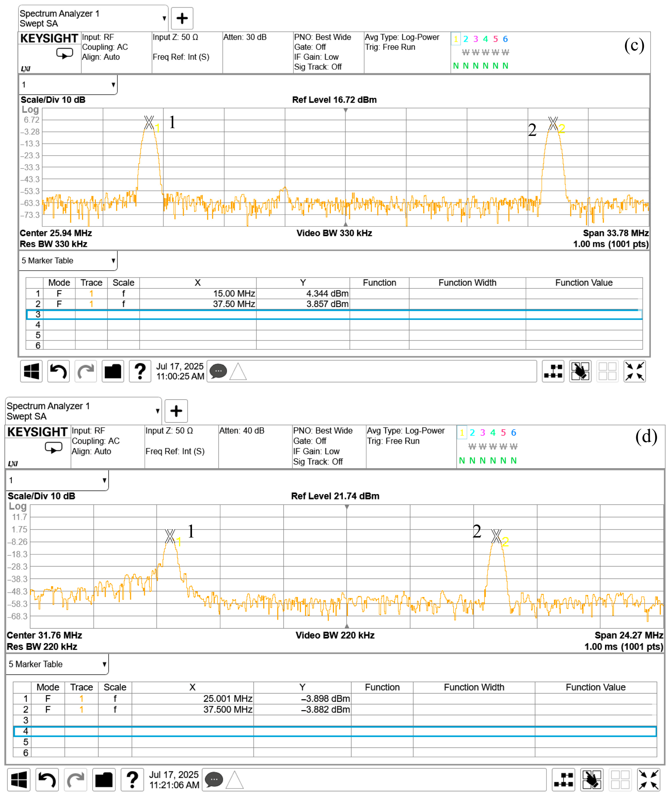This screenshot has height=798, width=672.
Task: Click the undo arrow in top analyzer toolbar
Action: (x=59, y=371)
